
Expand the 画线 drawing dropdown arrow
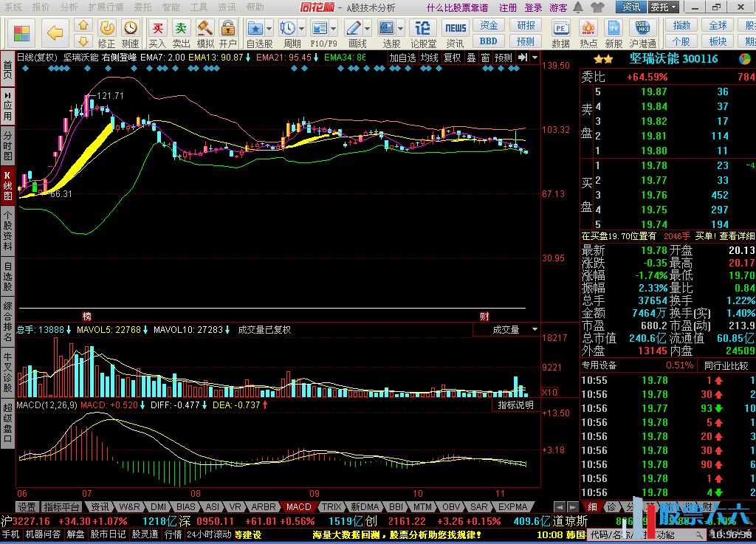click(x=368, y=29)
